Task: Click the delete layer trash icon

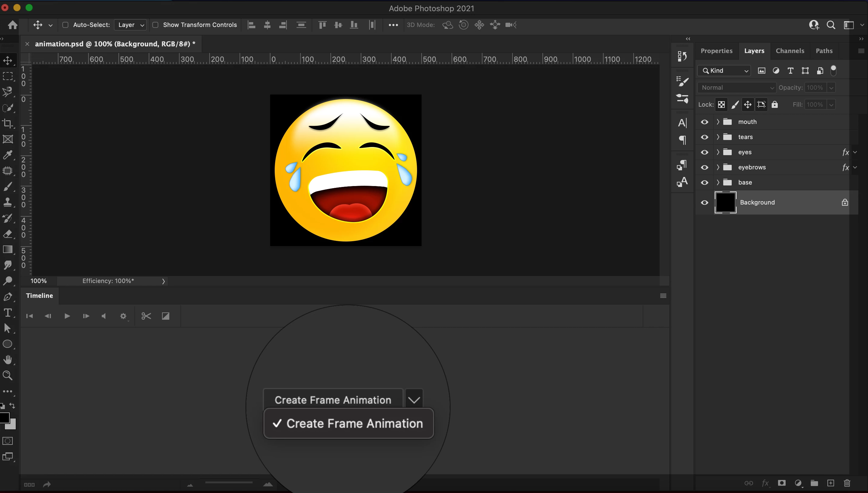Action: 847,483
